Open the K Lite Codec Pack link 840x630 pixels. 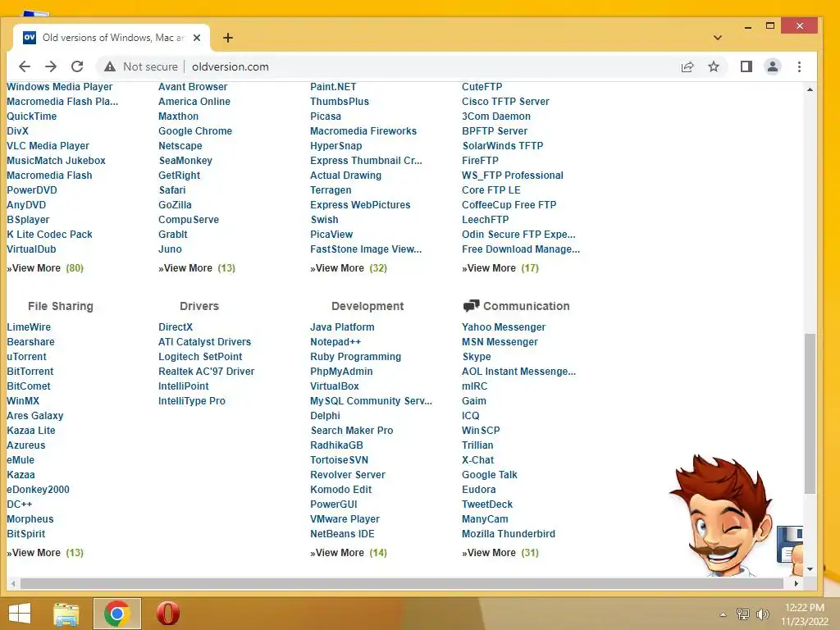click(x=49, y=234)
